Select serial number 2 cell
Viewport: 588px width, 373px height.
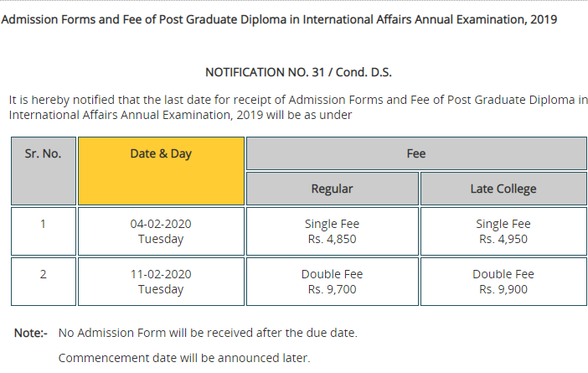pyautogui.click(x=44, y=282)
